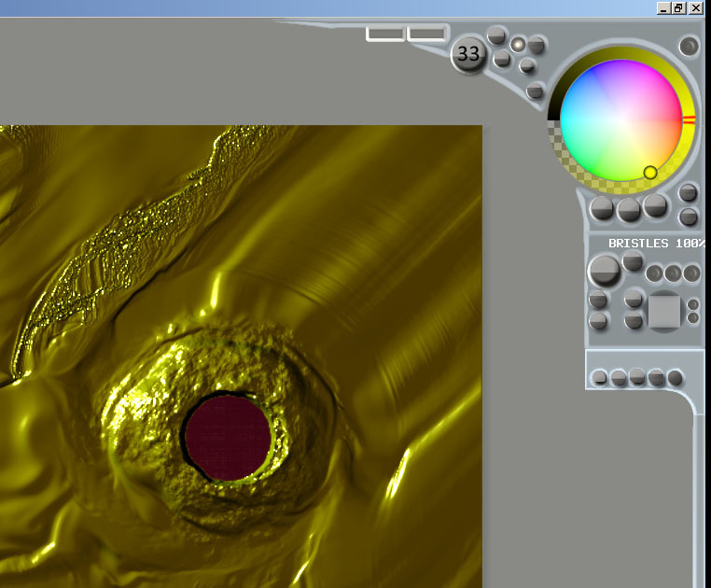
Task: Restore down the application window
Action: [678, 8]
